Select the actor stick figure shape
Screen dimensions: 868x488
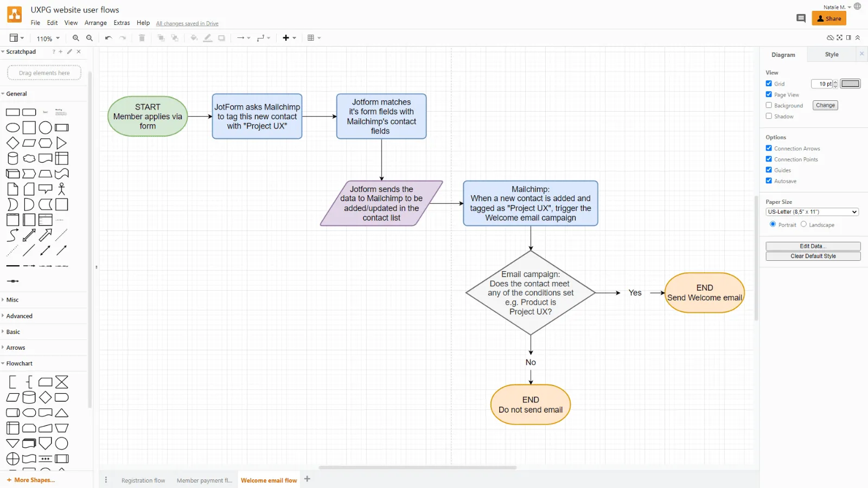(62, 189)
